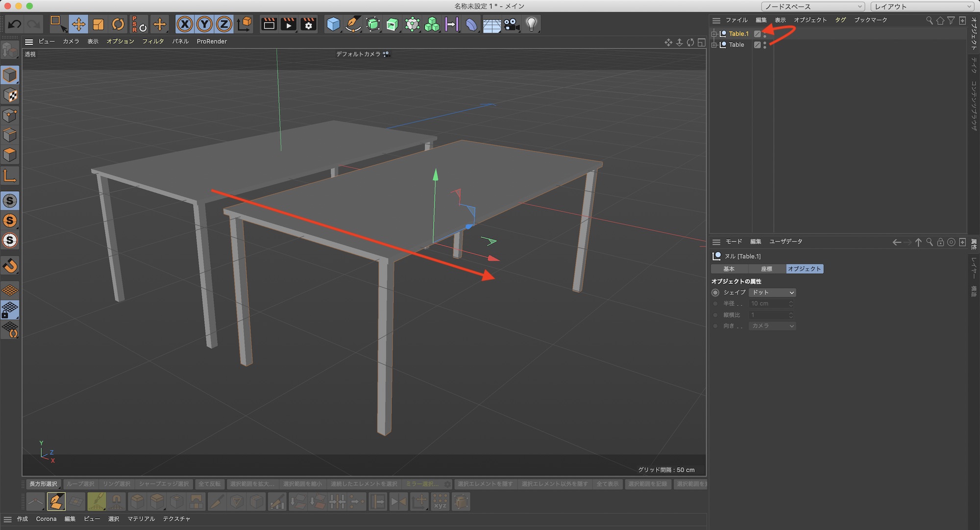The height and width of the screenshot is (530, 980).
Task: Click the Camera object icon
Action: click(512, 24)
